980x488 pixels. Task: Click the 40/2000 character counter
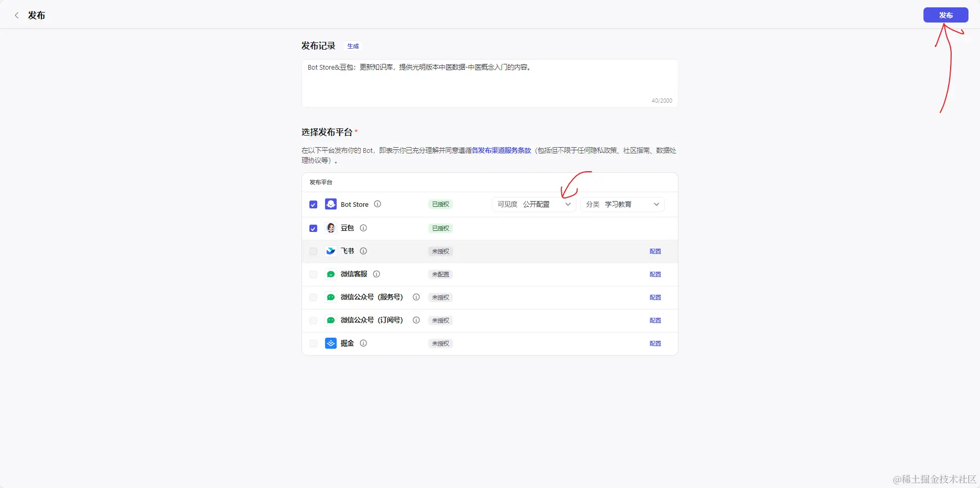click(662, 101)
